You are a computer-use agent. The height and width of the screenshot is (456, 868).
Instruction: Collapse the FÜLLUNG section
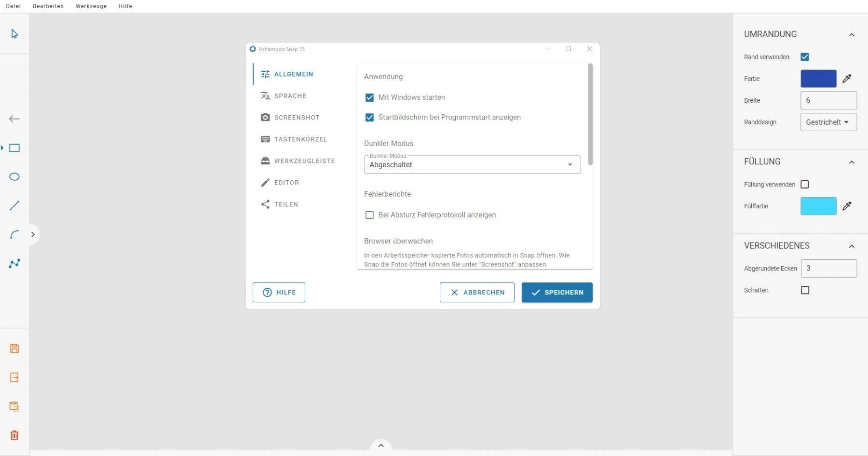(852, 162)
